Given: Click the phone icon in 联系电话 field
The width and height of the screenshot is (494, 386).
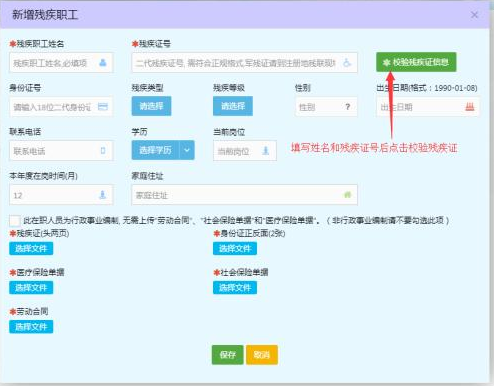Looking at the screenshot, I should coord(103,151).
